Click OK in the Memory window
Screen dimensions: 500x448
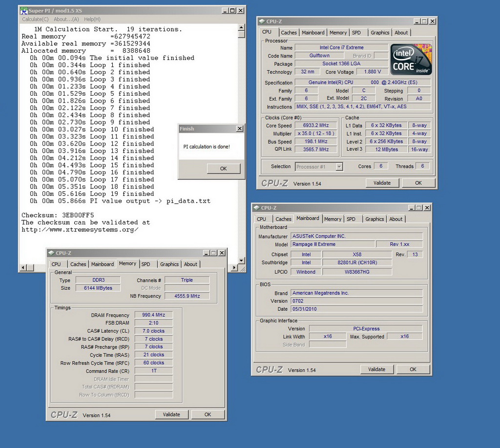coord(208,414)
